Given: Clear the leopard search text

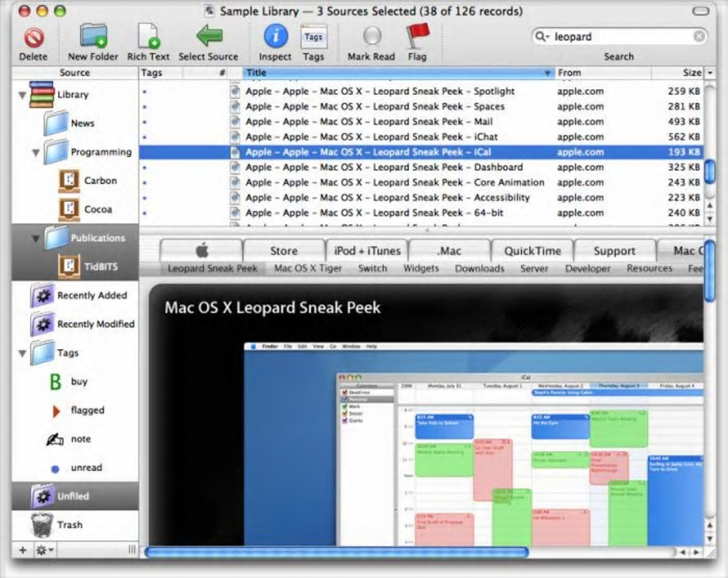Looking at the screenshot, I should pyautogui.click(x=699, y=36).
